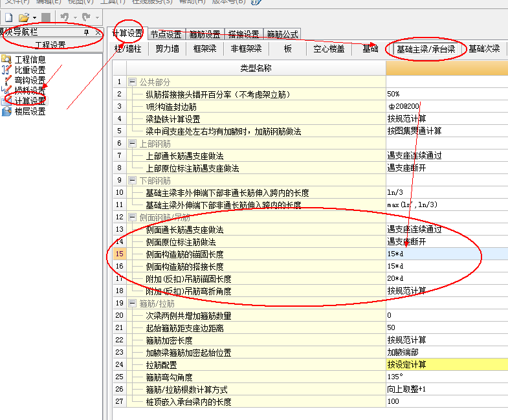Select the 框架梁 component tab
The image size is (508, 420).
204,49
